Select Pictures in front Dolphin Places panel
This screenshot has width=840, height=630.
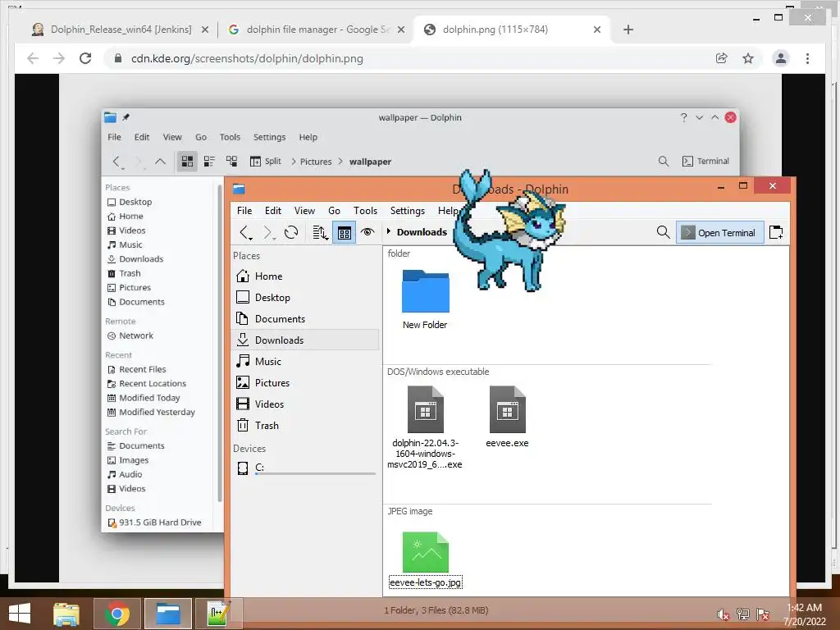click(x=305, y=383)
